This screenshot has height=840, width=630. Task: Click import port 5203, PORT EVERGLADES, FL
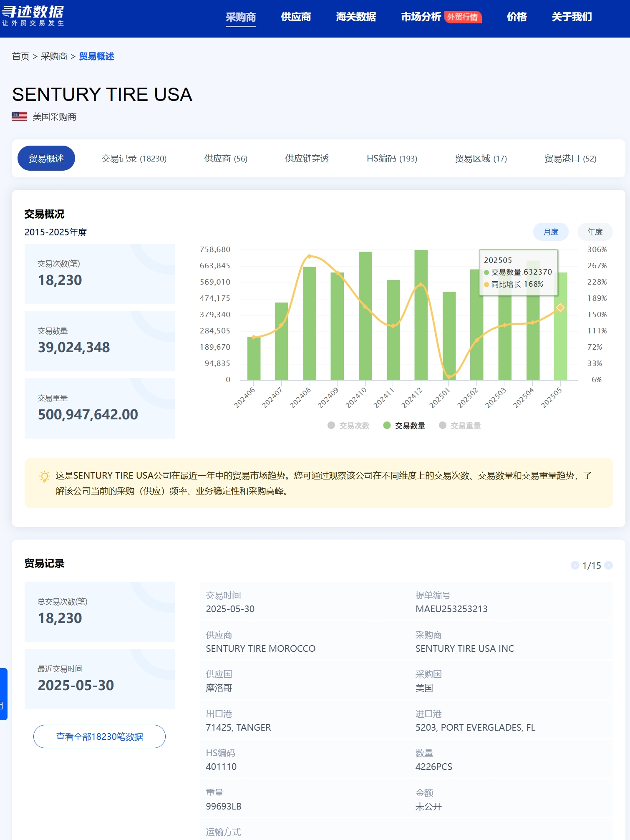(x=475, y=727)
